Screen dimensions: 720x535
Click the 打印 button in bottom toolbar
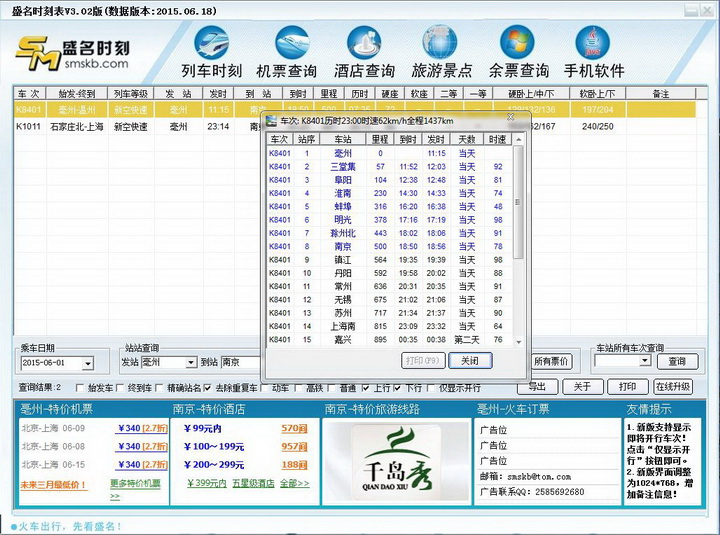(627, 387)
